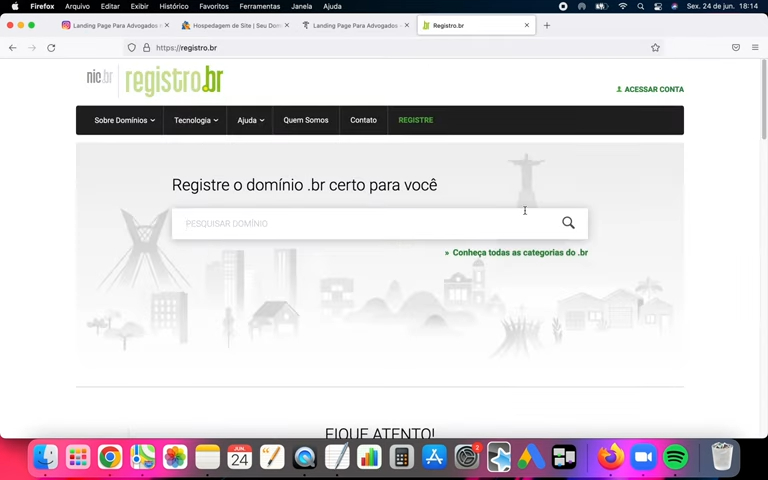Open Photos app from the dock
This screenshot has width=768, height=480.
[175, 457]
